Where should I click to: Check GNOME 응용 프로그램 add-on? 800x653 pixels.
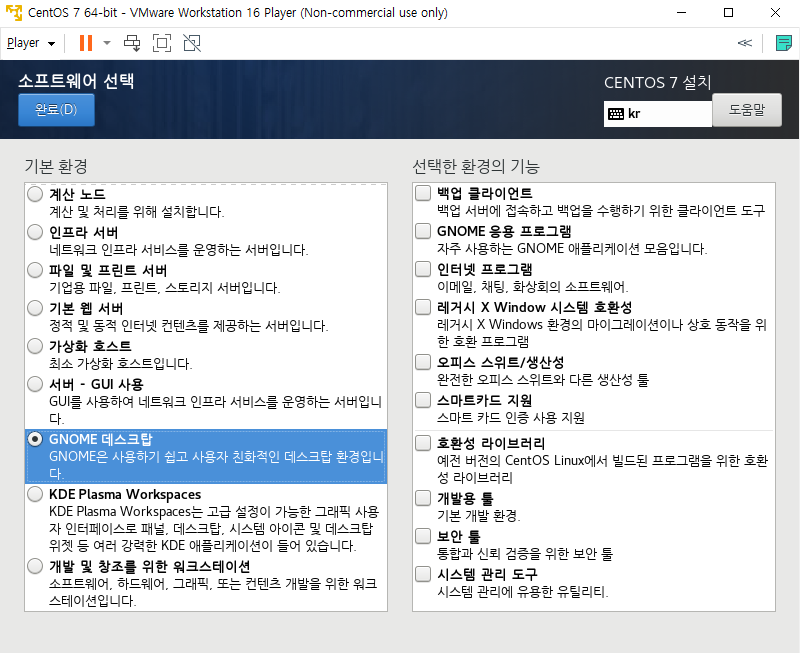coord(423,231)
